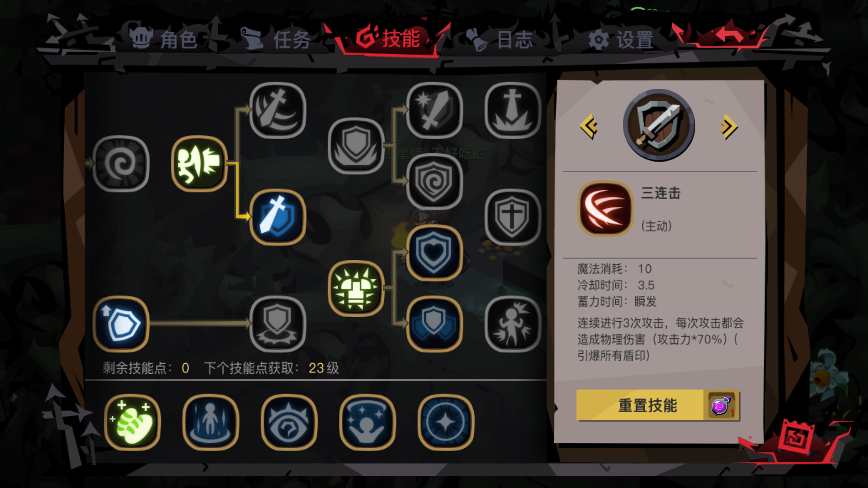The width and height of the screenshot is (868, 488).
Task: Show next skill category with right arrow
Action: pyautogui.click(x=729, y=127)
